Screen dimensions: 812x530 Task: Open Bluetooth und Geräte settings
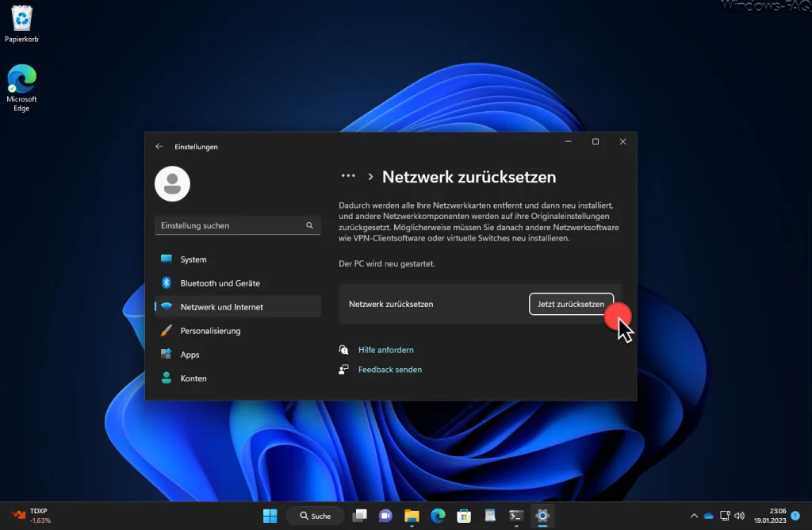(x=238, y=283)
